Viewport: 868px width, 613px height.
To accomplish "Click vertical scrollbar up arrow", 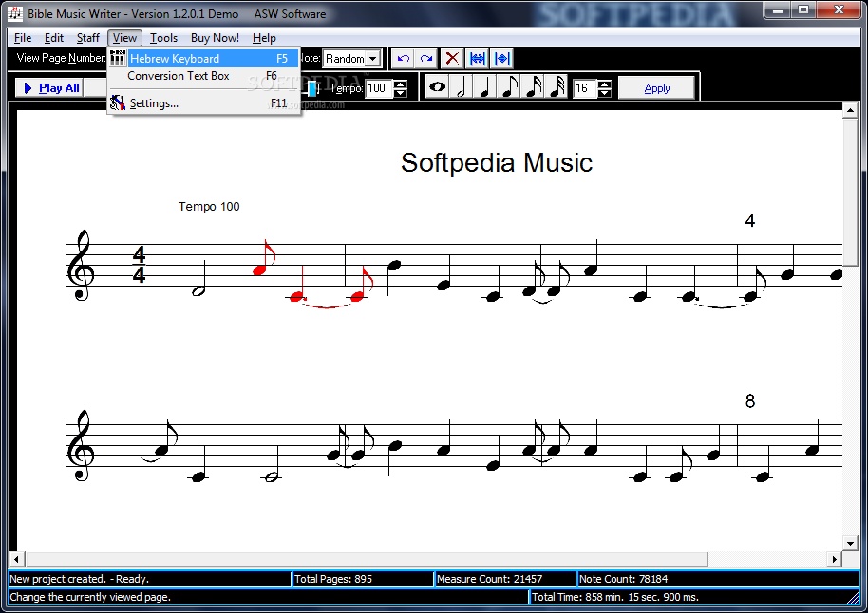I will pyautogui.click(x=850, y=111).
